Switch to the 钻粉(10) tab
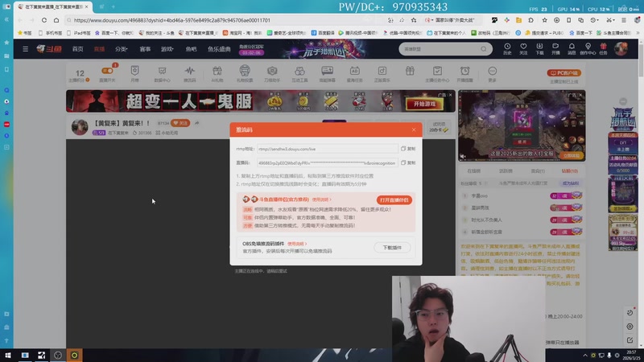644x362 pixels. [569, 171]
